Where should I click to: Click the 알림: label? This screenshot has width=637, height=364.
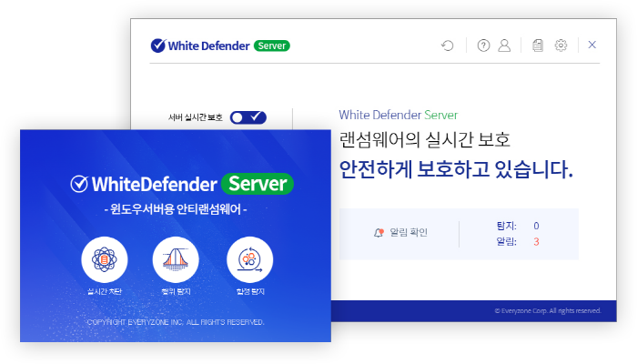[x=506, y=242]
